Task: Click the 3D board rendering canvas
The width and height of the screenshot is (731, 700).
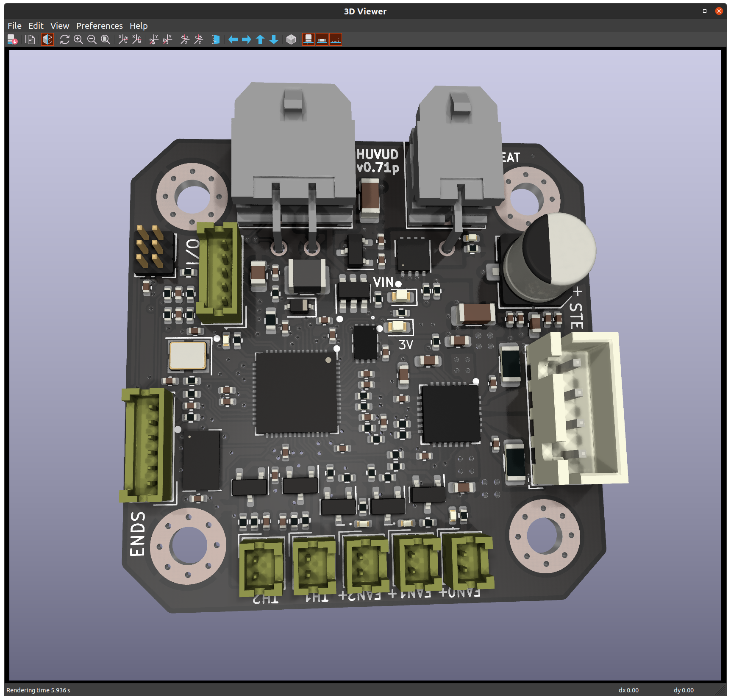Action: (x=365, y=365)
